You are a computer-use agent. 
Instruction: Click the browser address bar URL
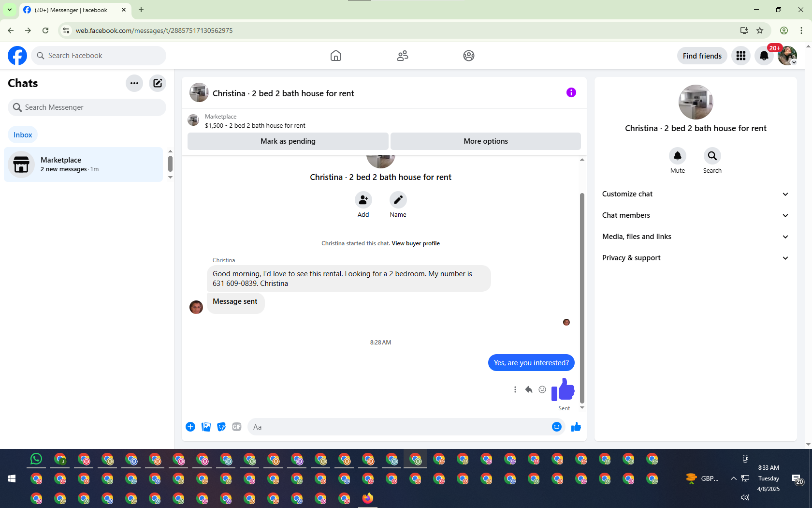click(154, 30)
